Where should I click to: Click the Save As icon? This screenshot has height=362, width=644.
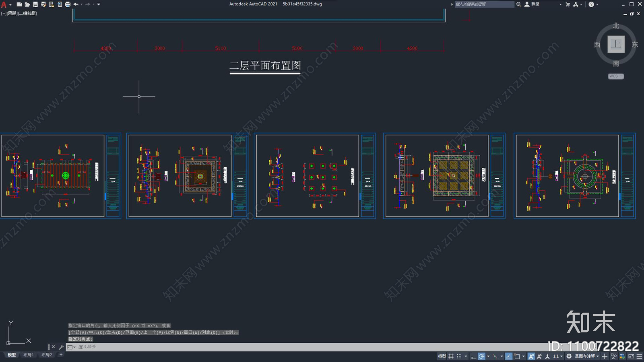pyautogui.click(x=43, y=4)
